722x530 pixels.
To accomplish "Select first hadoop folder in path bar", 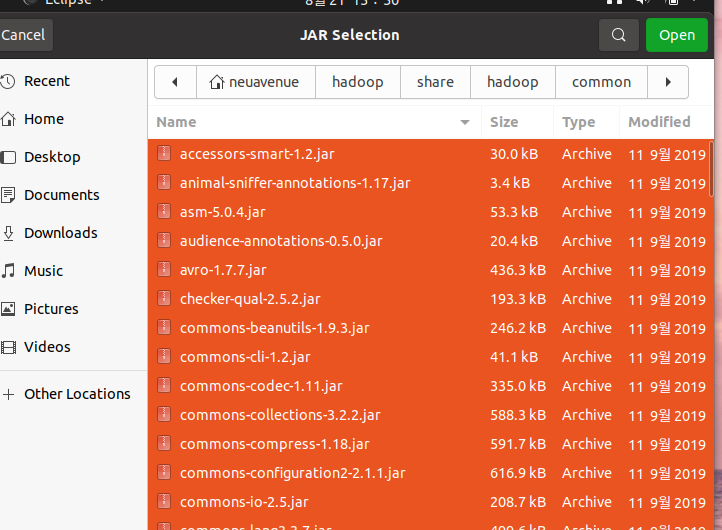I will coord(358,82).
